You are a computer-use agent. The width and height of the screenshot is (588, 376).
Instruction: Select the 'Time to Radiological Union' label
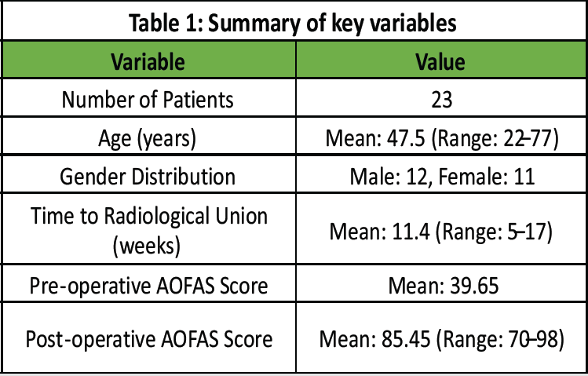click(147, 217)
